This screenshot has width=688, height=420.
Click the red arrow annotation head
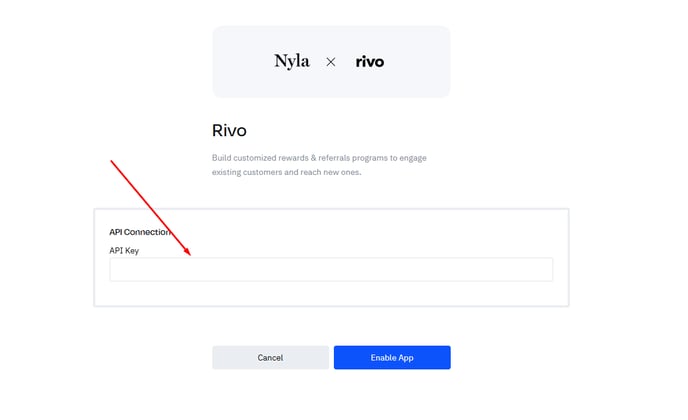point(187,251)
